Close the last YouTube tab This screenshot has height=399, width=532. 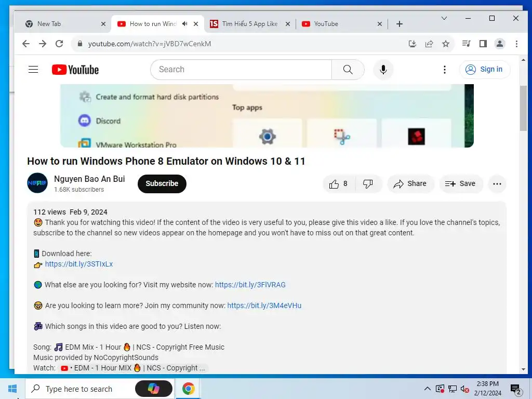pyautogui.click(x=380, y=24)
